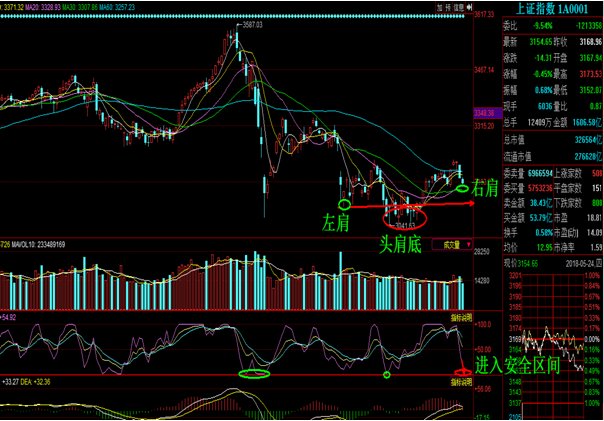Click the 预 button above the chart
604x421 pixels.
pyautogui.click(x=448, y=7)
